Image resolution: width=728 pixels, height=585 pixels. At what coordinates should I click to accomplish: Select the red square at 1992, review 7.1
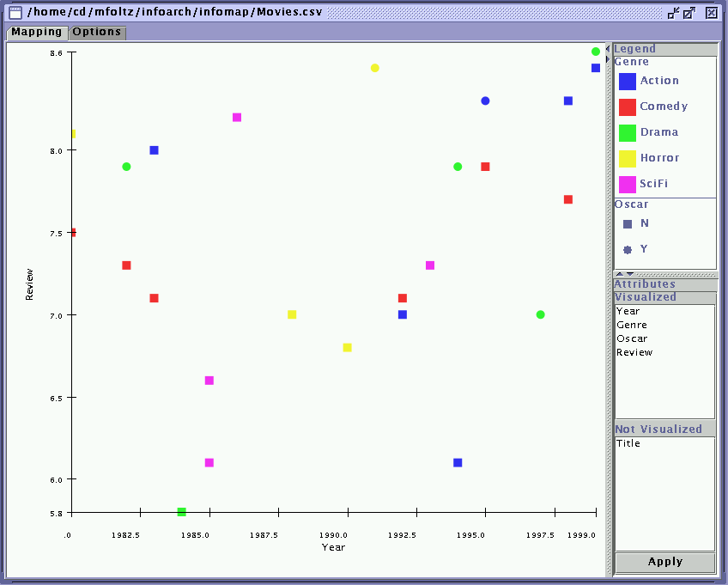coord(403,298)
